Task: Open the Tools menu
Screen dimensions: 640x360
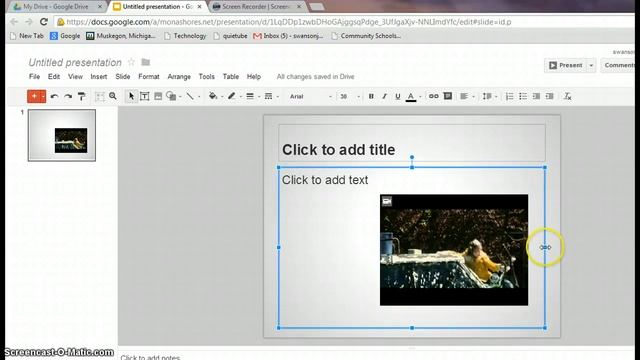Action: [207, 76]
